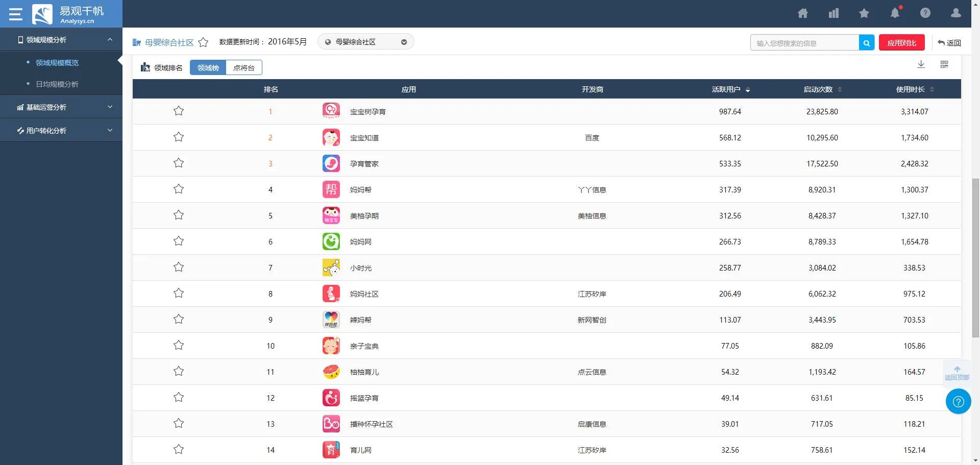Open 美柚孕期 app icon
980x465 pixels.
point(331,215)
